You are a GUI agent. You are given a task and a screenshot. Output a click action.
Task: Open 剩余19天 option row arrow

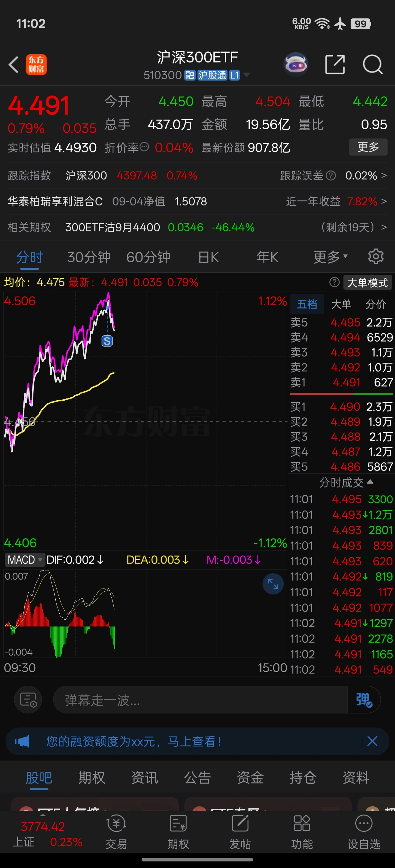tap(384, 227)
